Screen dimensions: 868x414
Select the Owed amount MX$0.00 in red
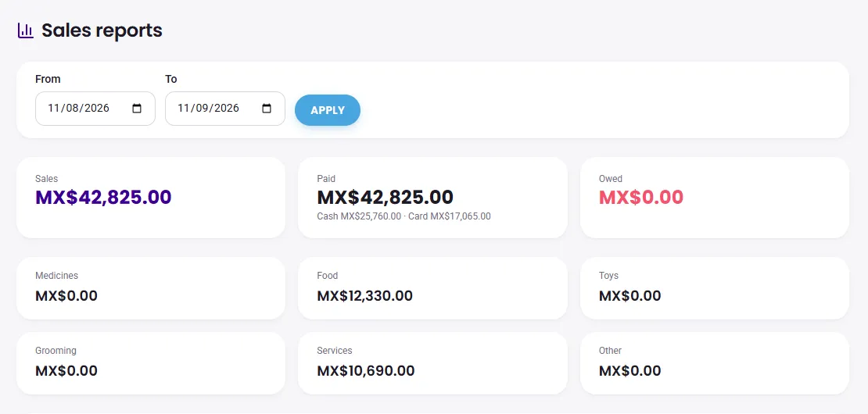(641, 198)
